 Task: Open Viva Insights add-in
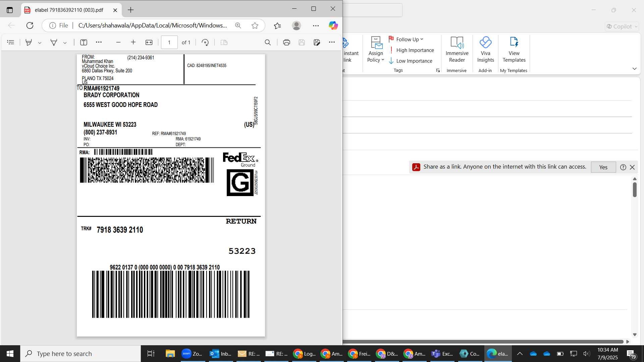pos(485,50)
